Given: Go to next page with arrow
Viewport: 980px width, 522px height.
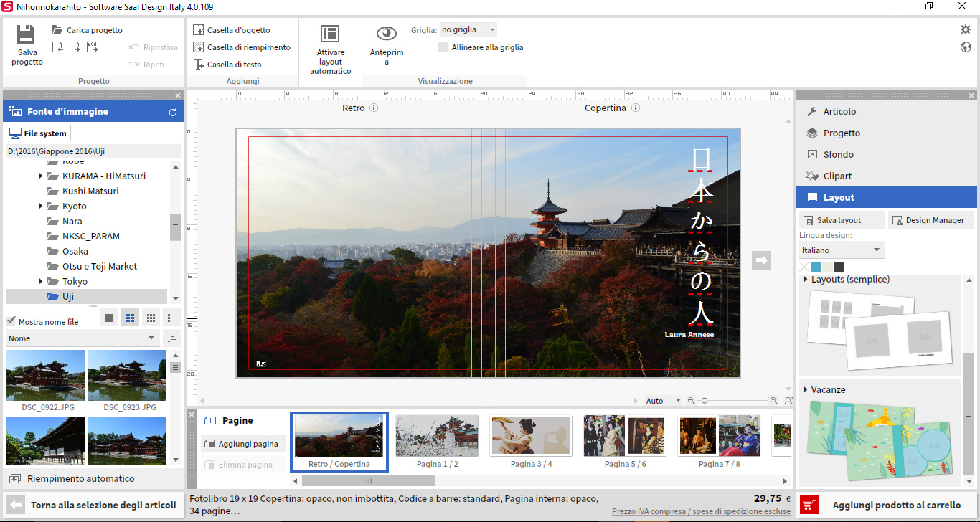Looking at the screenshot, I should pos(760,260).
